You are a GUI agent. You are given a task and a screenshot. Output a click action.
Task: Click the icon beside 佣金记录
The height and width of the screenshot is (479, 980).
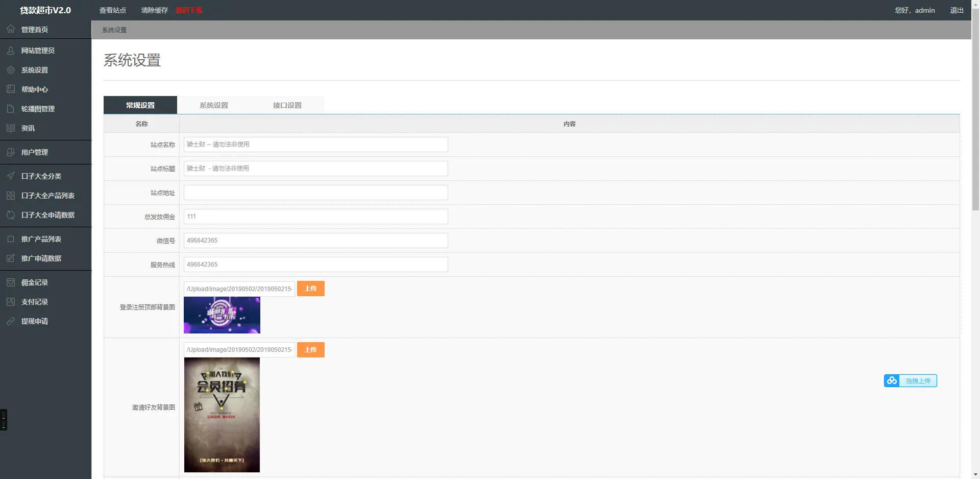[11, 282]
